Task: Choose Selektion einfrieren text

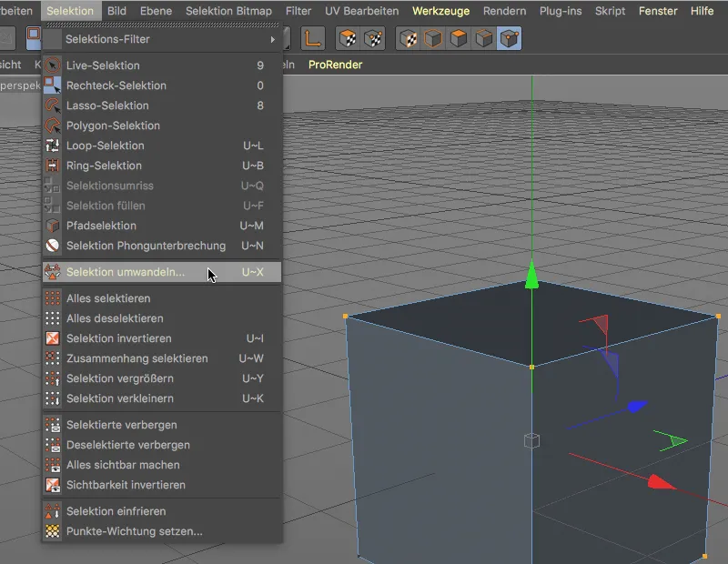Action: tap(116, 511)
